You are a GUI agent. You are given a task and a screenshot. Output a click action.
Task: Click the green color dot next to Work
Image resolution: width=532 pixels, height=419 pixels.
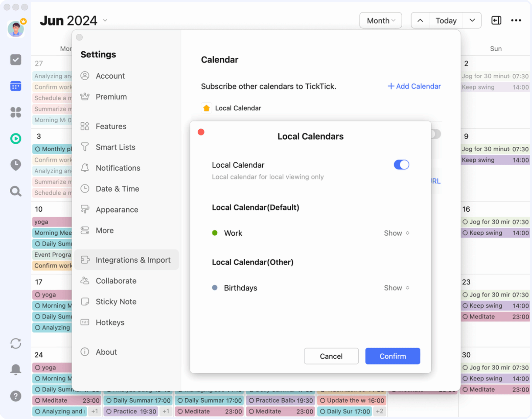215,233
